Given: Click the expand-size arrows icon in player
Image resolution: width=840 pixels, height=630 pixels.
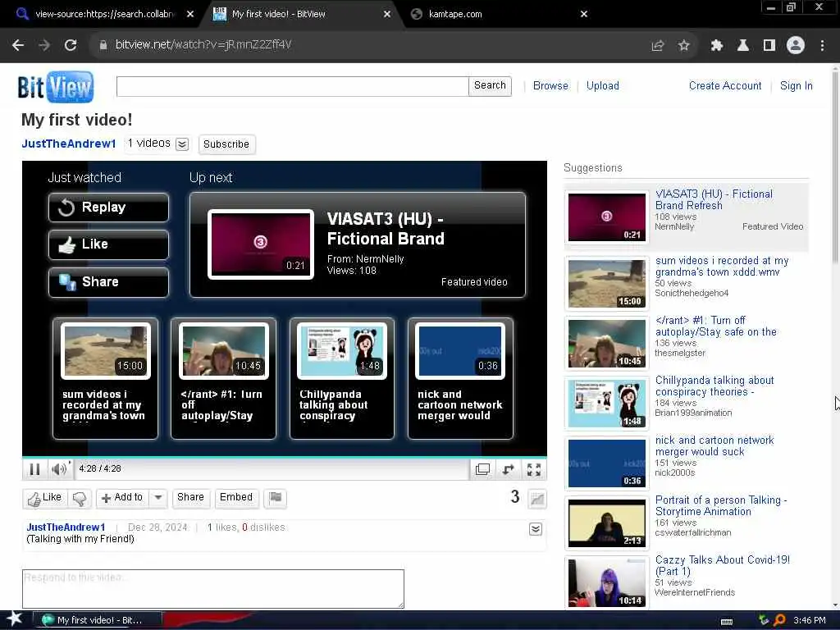Looking at the screenshot, I should (x=509, y=469).
